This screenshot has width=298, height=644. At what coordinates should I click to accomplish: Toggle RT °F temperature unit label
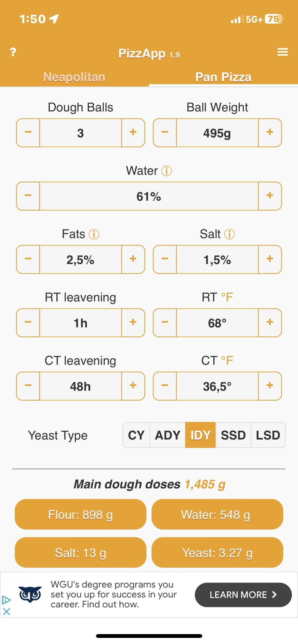(227, 297)
